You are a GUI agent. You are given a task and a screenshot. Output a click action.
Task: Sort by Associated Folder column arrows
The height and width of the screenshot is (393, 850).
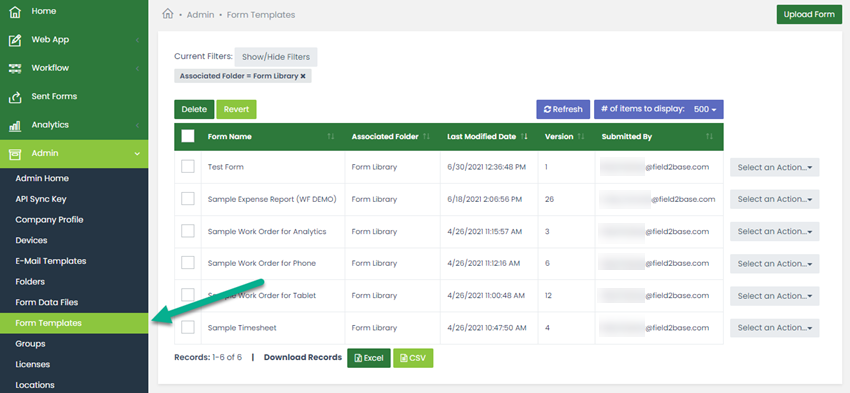coord(427,137)
